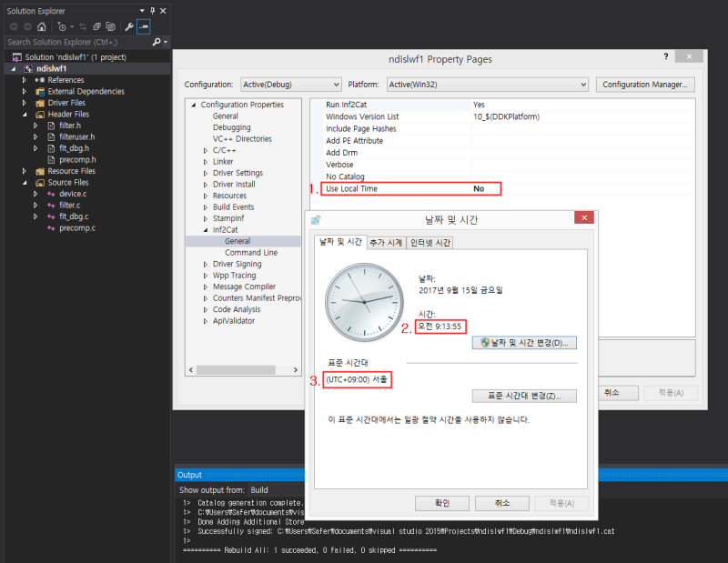Click Home icon in Solution Explorer toolbar
Screen dimensions: 728x563
point(42,27)
